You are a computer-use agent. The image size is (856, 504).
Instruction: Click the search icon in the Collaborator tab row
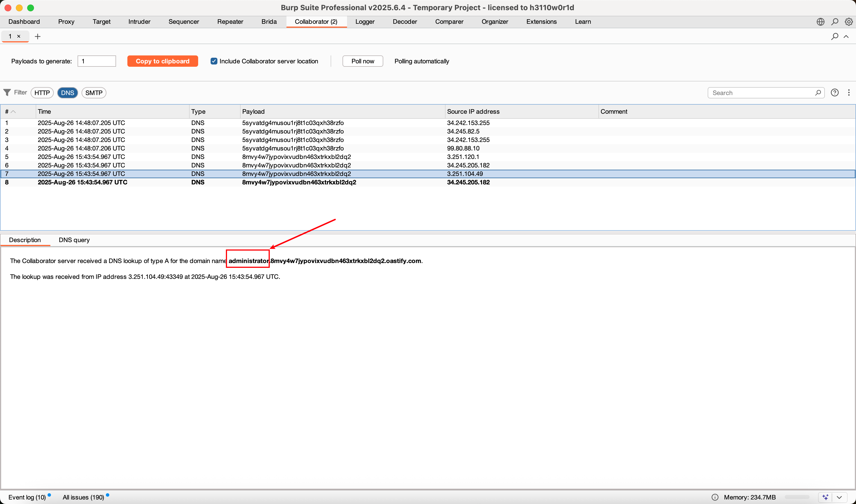pyautogui.click(x=834, y=36)
